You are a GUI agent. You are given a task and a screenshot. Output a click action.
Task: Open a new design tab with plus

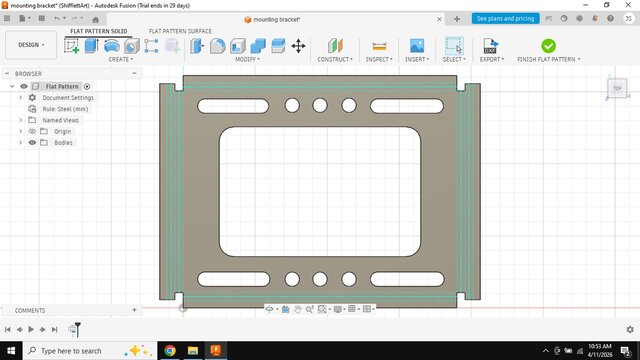[x=457, y=19]
